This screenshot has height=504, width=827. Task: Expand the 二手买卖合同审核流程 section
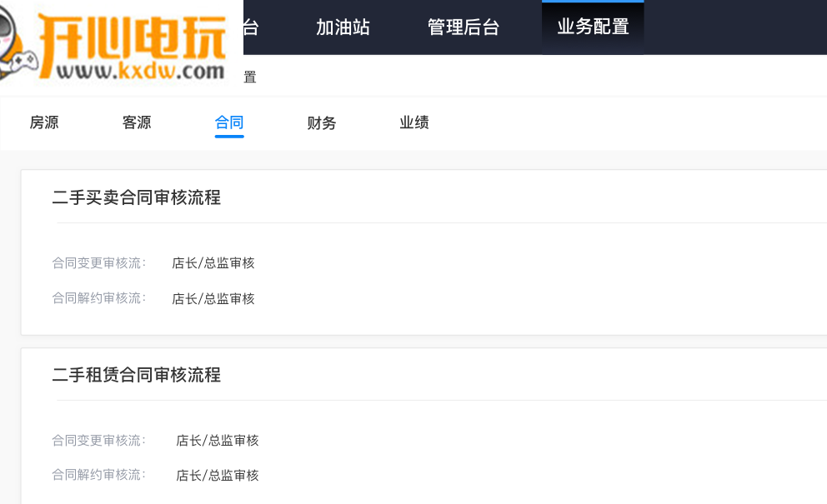[138, 198]
